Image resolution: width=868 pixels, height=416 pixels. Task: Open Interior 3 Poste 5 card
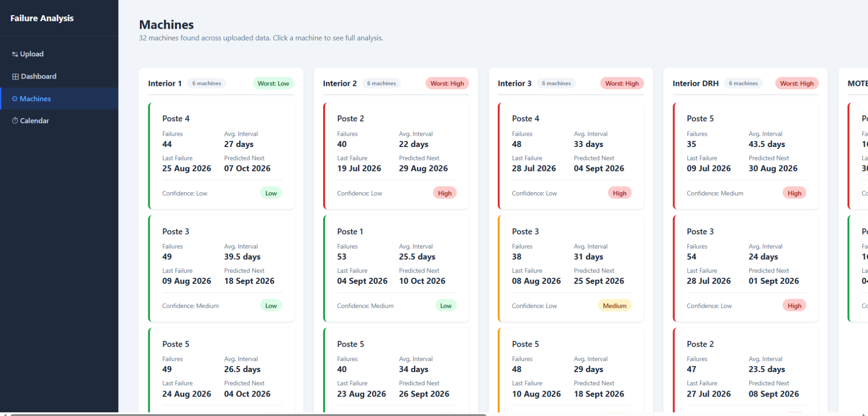(x=571, y=370)
